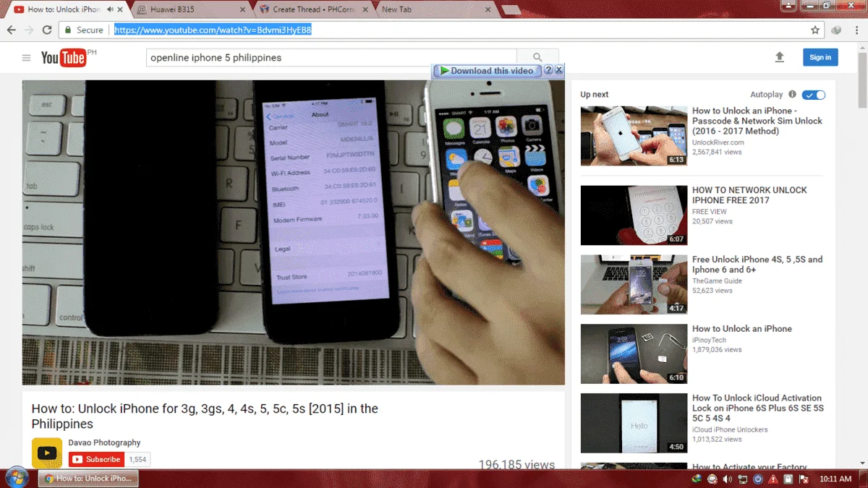The width and height of the screenshot is (868, 488).
Task: Click the video title How to: Unlock iPhone
Action: 205,416
